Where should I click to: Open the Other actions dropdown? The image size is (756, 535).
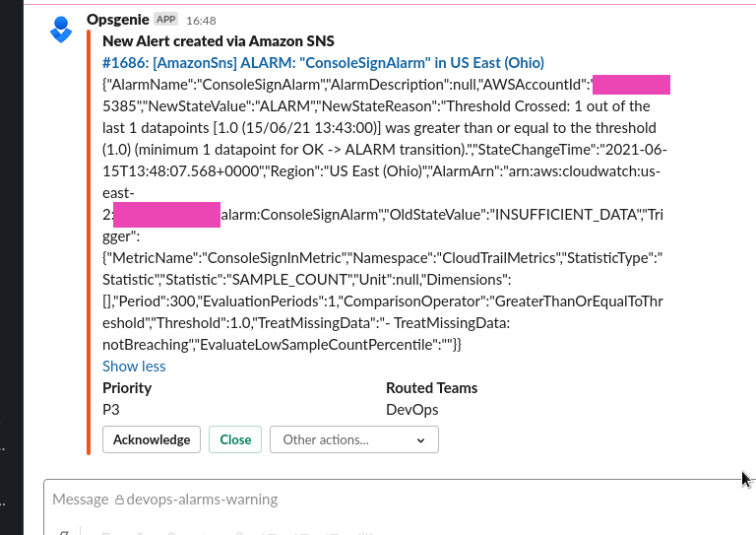tap(354, 439)
